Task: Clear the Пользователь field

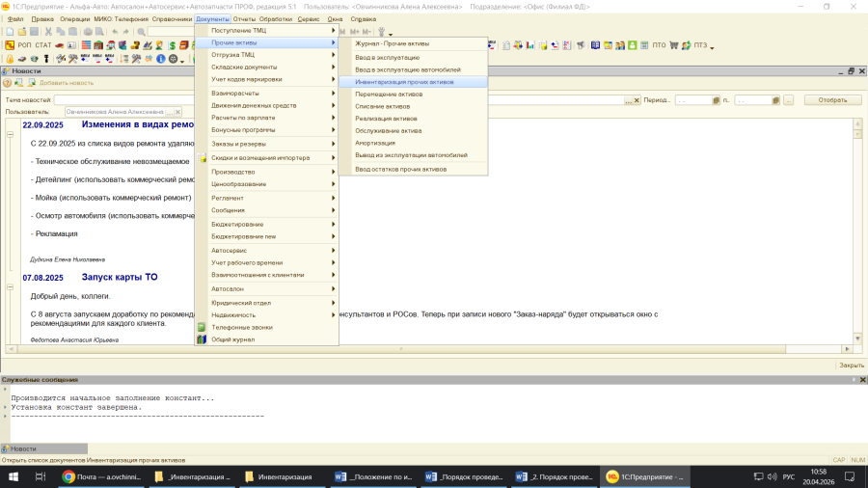Action: pyautogui.click(x=177, y=112)
